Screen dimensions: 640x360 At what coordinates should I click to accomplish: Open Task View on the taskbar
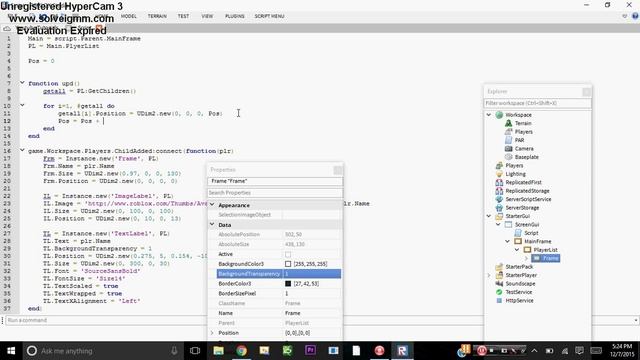pyautogui.click(x=195, y=351)
